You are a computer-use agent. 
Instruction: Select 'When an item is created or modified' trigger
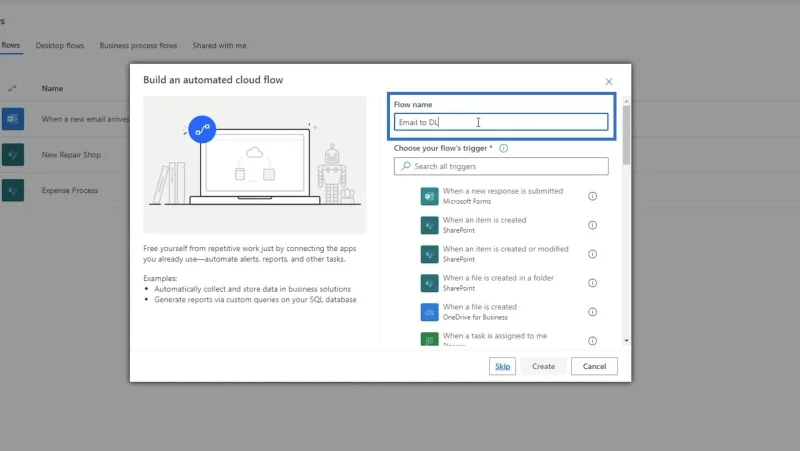coord(505,254)
